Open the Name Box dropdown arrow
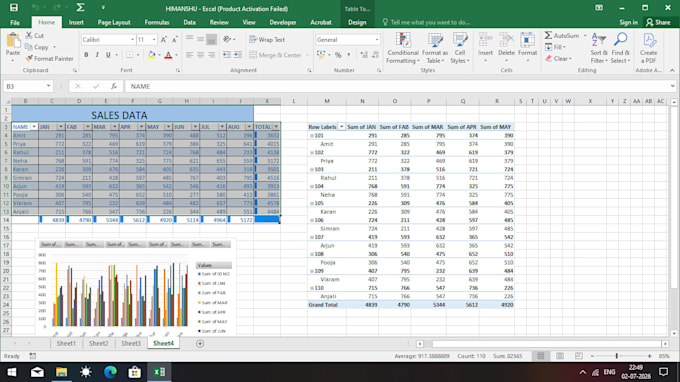This screenshot has height=382, width=680. [48, 86]
